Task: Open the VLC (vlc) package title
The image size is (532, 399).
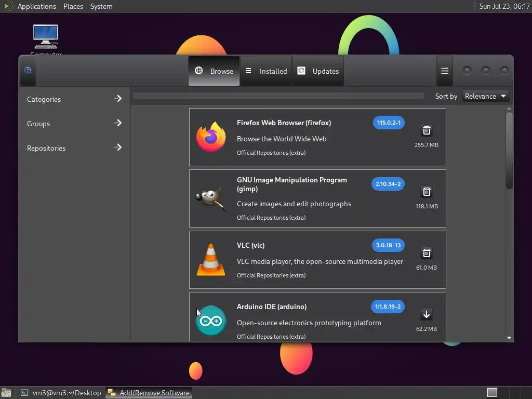Action: click(251, 245)
